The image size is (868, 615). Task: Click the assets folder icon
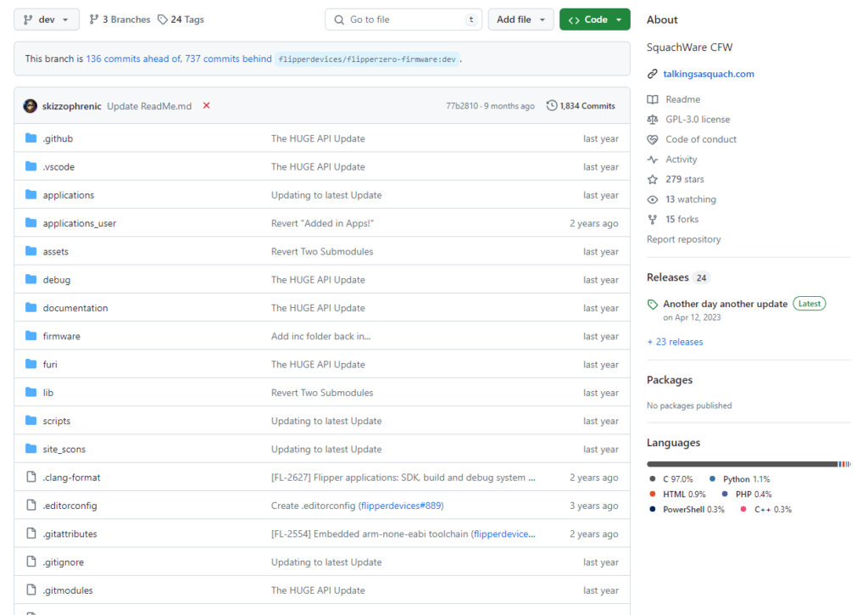coord(31,251)
